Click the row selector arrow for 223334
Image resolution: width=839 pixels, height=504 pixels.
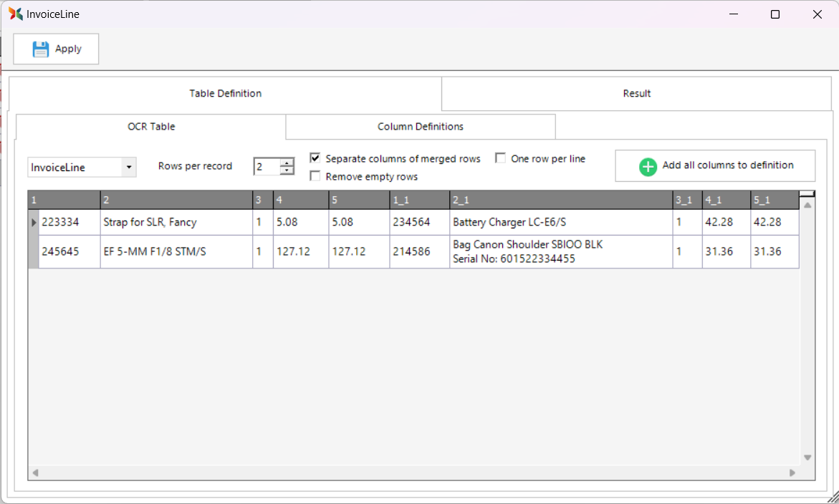33,223
